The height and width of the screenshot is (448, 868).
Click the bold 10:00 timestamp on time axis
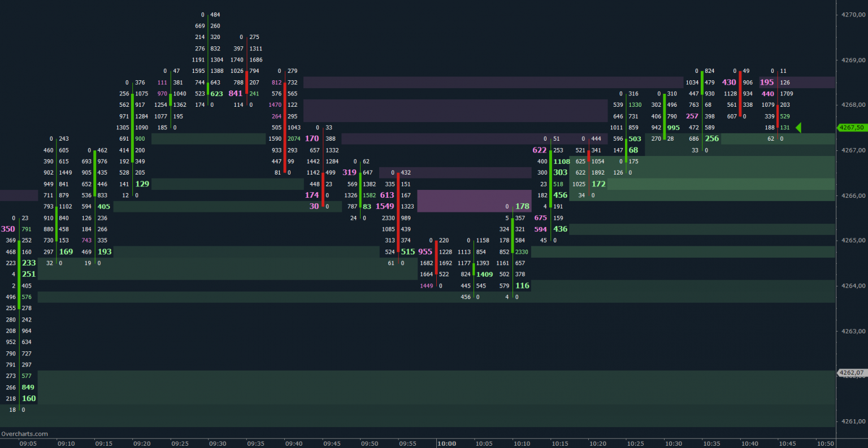point(446,443)
